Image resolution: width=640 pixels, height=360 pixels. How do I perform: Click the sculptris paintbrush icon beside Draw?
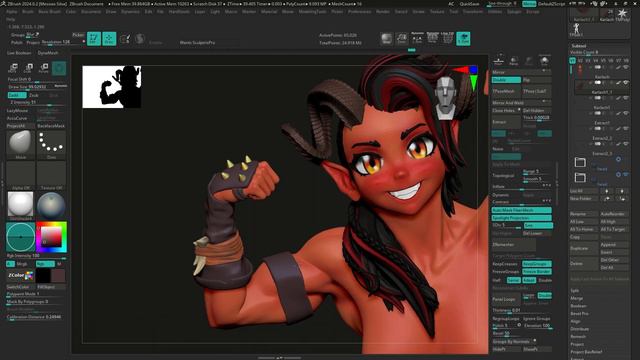click(x=125, y=39)
